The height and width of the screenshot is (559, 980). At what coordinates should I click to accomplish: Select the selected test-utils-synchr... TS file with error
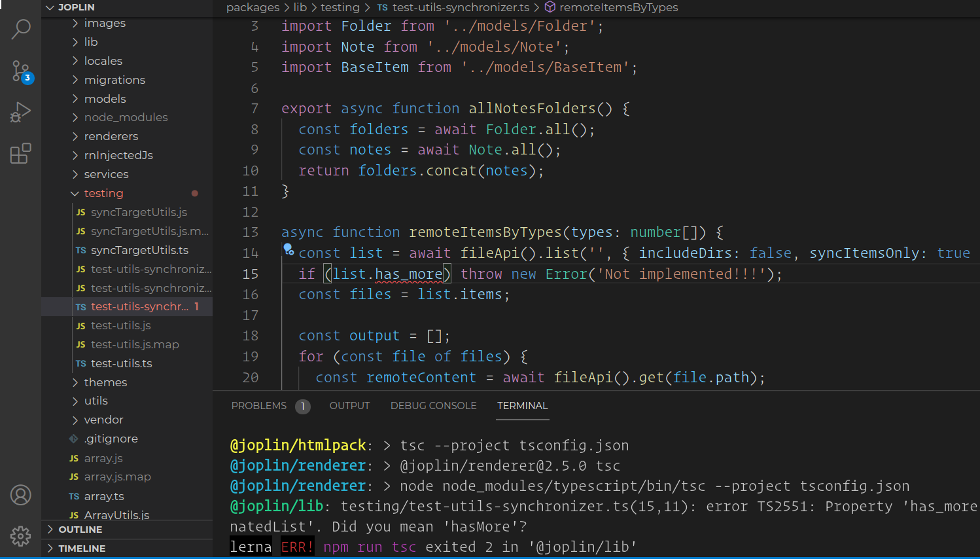pos(127,307)
